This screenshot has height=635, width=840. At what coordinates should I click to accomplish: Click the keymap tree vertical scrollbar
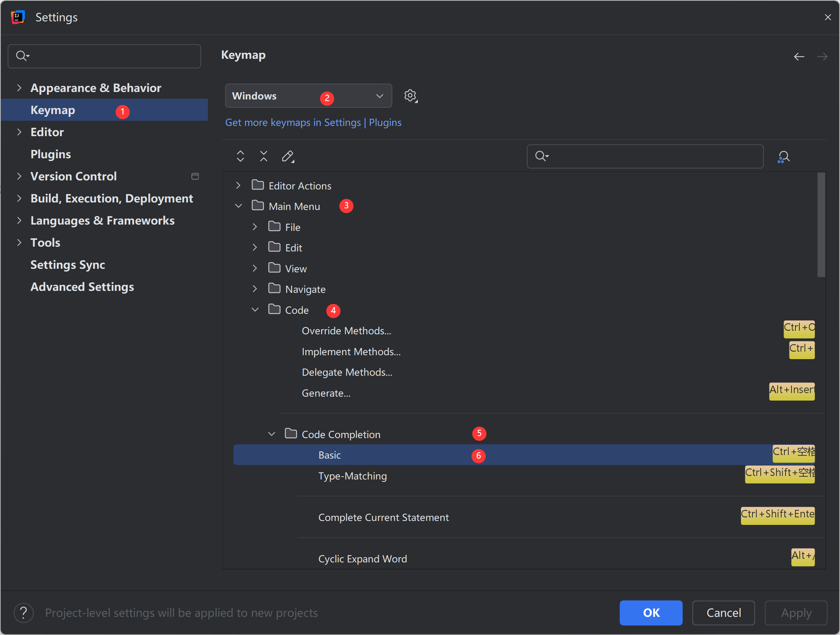(821, 225)
